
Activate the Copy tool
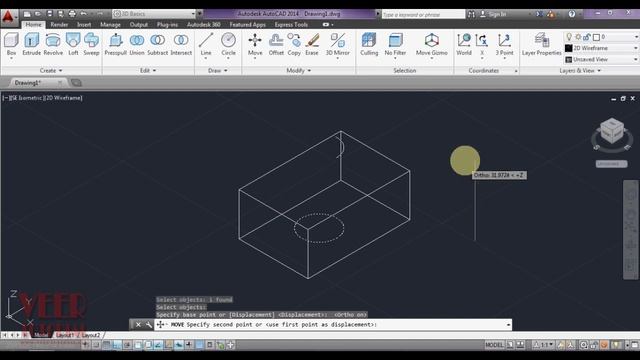294,44
